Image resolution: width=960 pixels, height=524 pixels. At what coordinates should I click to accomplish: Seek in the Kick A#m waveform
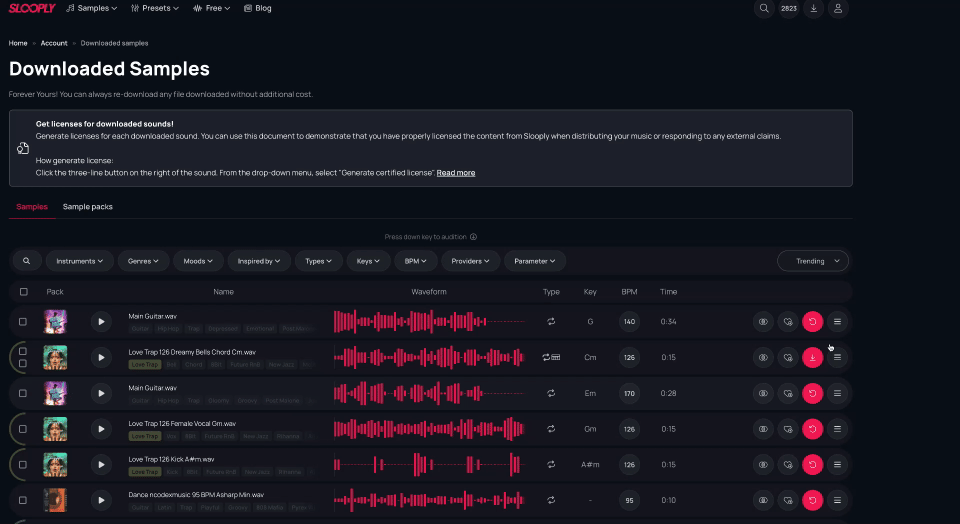429,465
